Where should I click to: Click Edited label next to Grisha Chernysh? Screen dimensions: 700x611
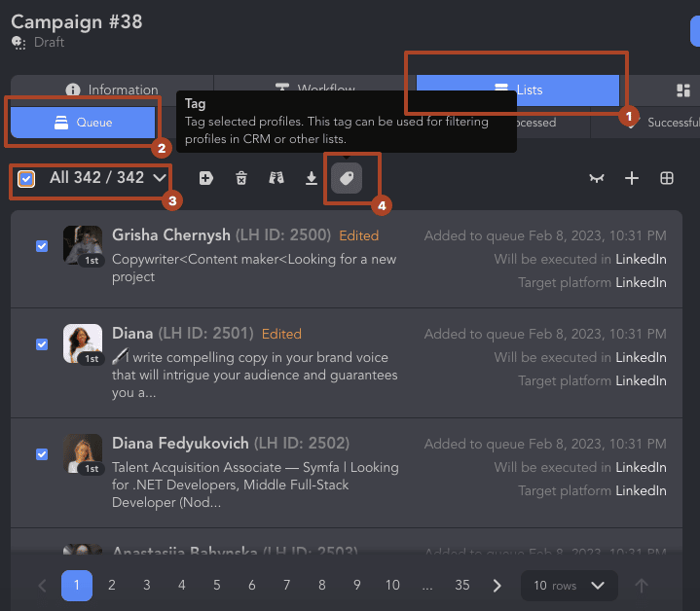coord(359,235)
